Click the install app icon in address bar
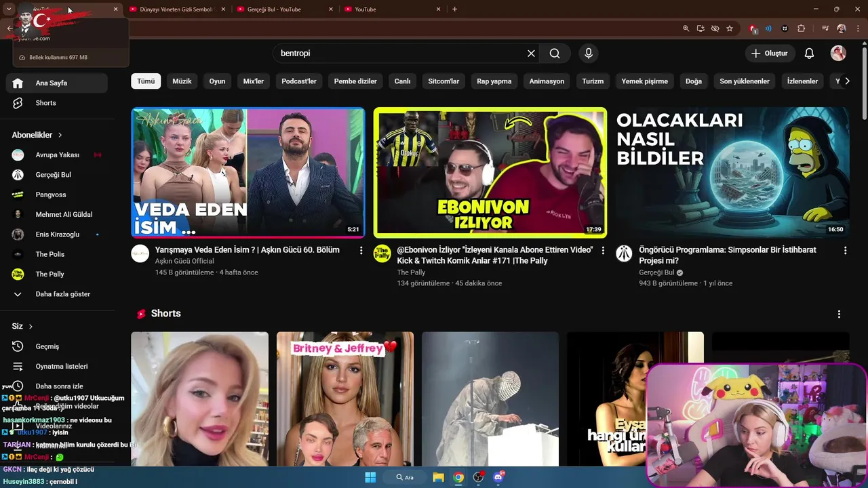 pos(701,28)
